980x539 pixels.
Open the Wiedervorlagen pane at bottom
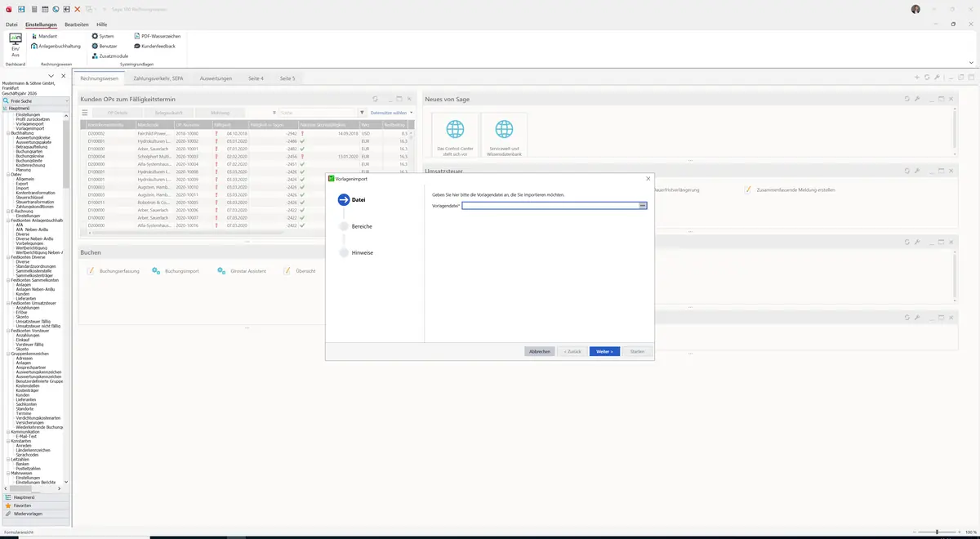coord(34,514)
